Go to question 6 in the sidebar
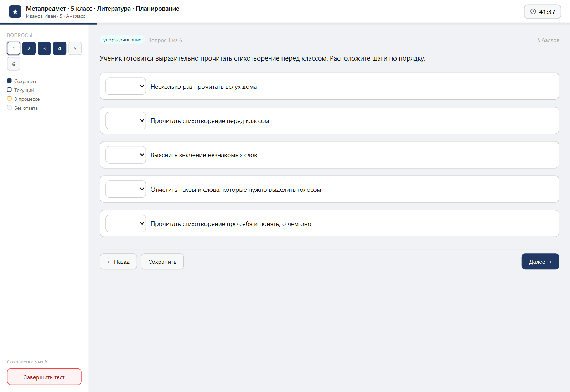 point(14,64)
